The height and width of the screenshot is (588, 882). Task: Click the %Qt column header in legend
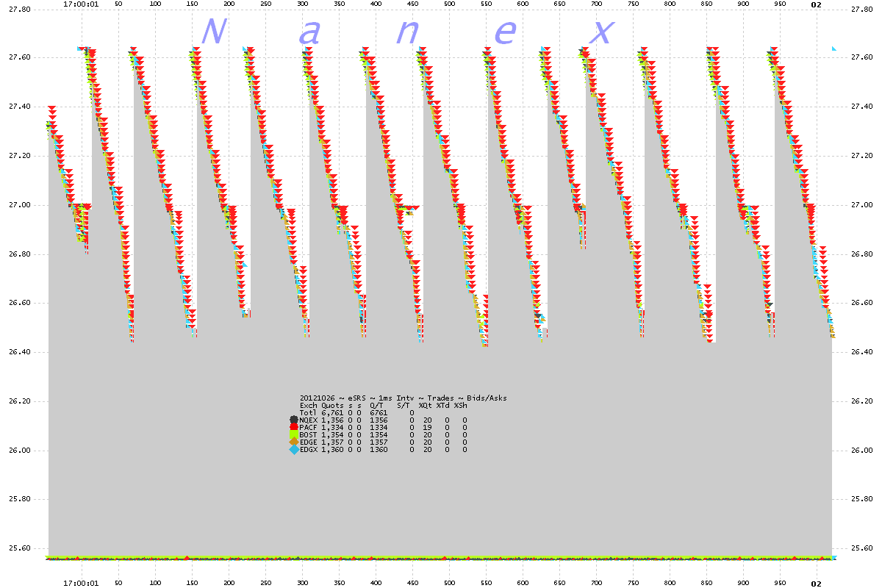426,406
